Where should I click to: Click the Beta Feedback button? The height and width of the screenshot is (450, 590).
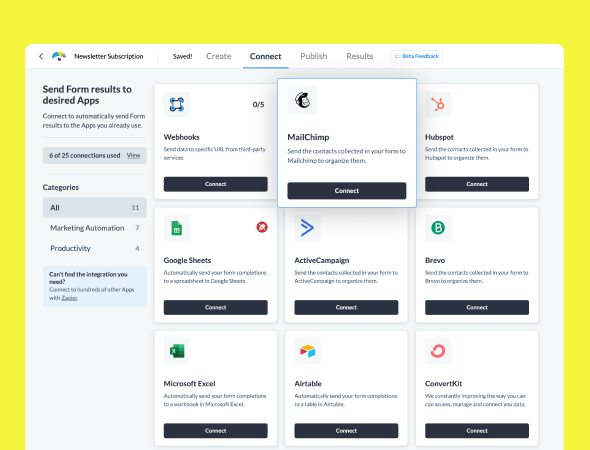coord(417,56)
